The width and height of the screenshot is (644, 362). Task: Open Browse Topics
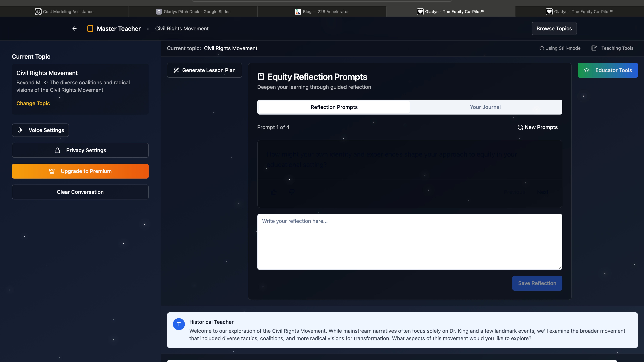[x=554, y=29]
